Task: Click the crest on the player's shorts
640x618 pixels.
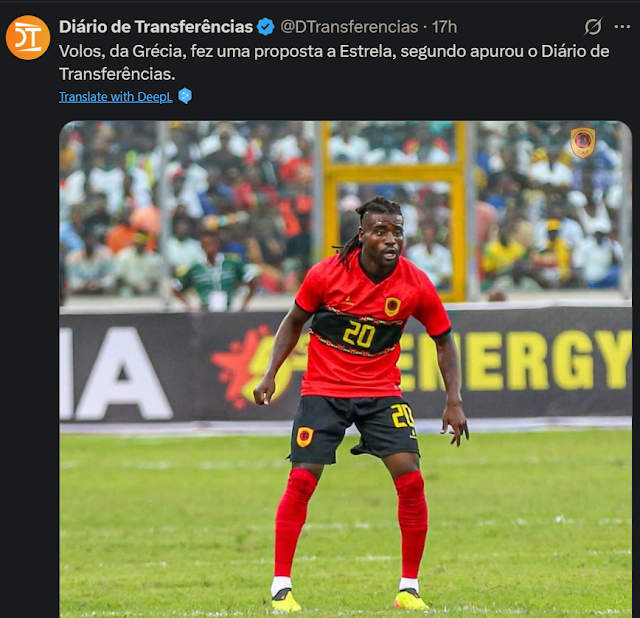Action: (x=305, y=437)
